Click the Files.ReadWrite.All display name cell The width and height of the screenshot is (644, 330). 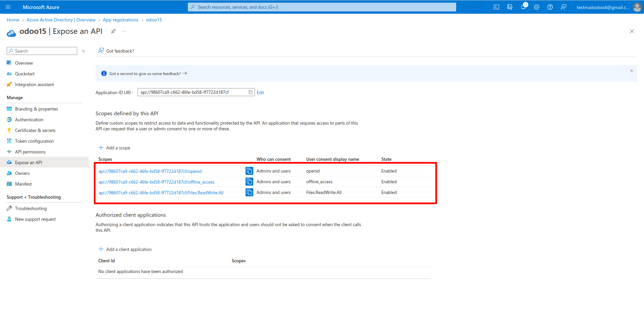tap(324, 192)
